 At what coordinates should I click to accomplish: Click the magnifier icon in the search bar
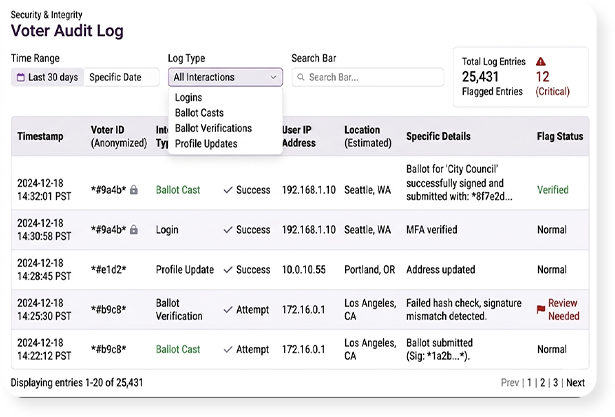[x=301, y=77]
